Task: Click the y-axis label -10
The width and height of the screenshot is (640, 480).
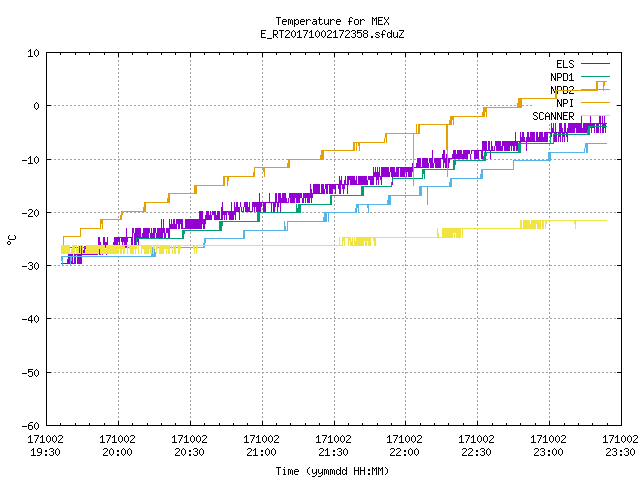Action: [x=31, y=160]
